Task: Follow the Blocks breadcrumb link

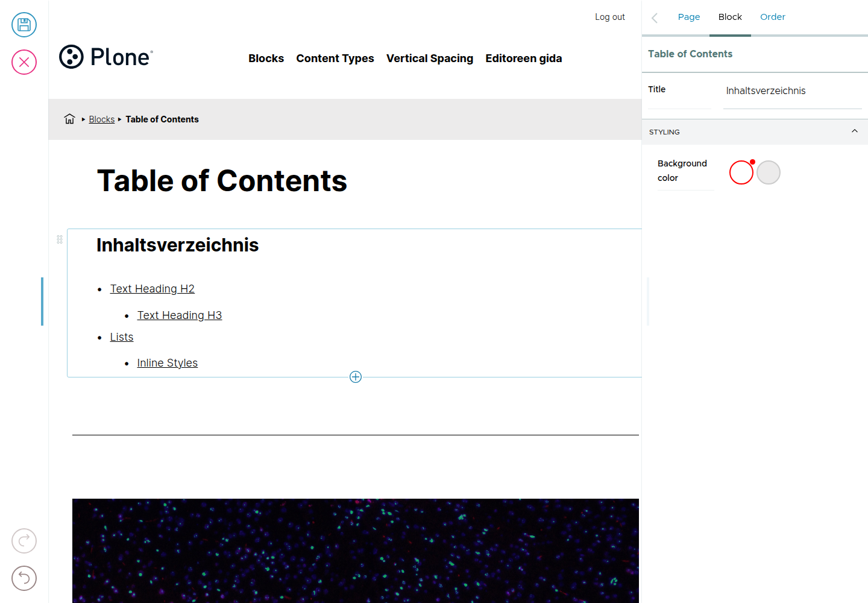Action: tap(102, 119)
